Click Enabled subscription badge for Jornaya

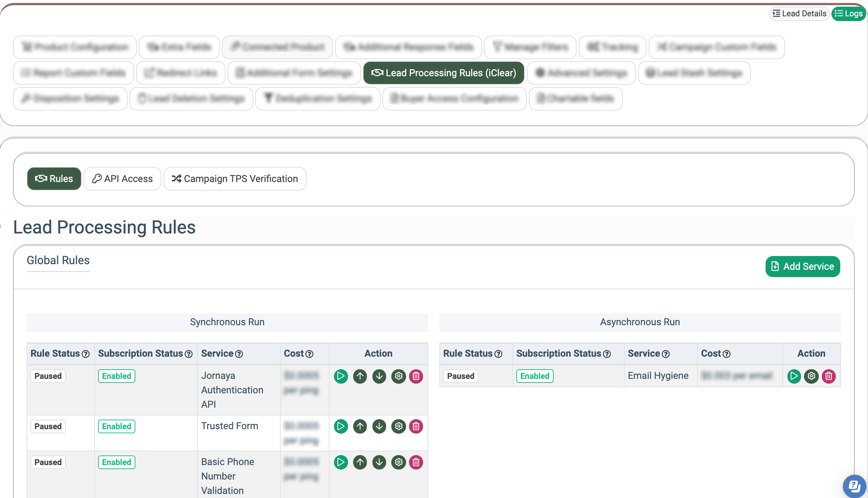(x=116, y=376)
